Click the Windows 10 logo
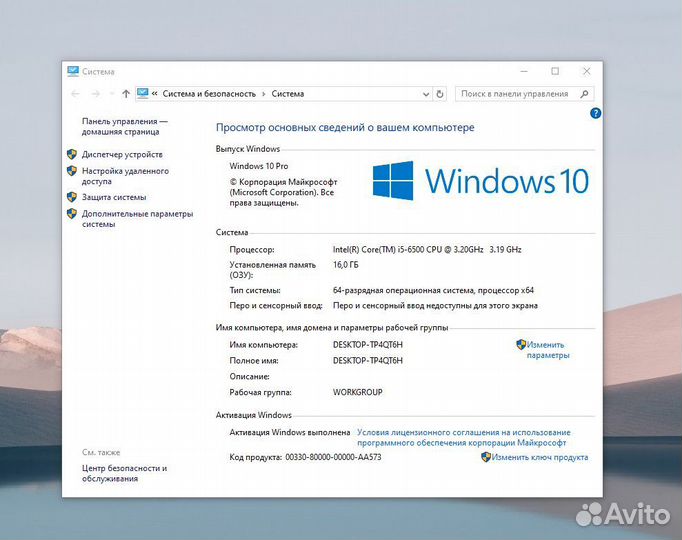682x540 pixels. 481,180
